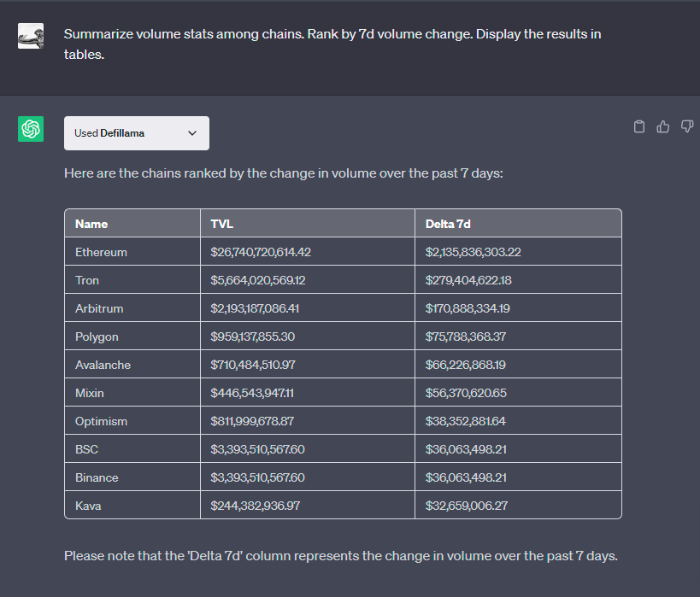Select the Optimism name cell
This screenshot has width=700, height=597.
click(132, 421)
